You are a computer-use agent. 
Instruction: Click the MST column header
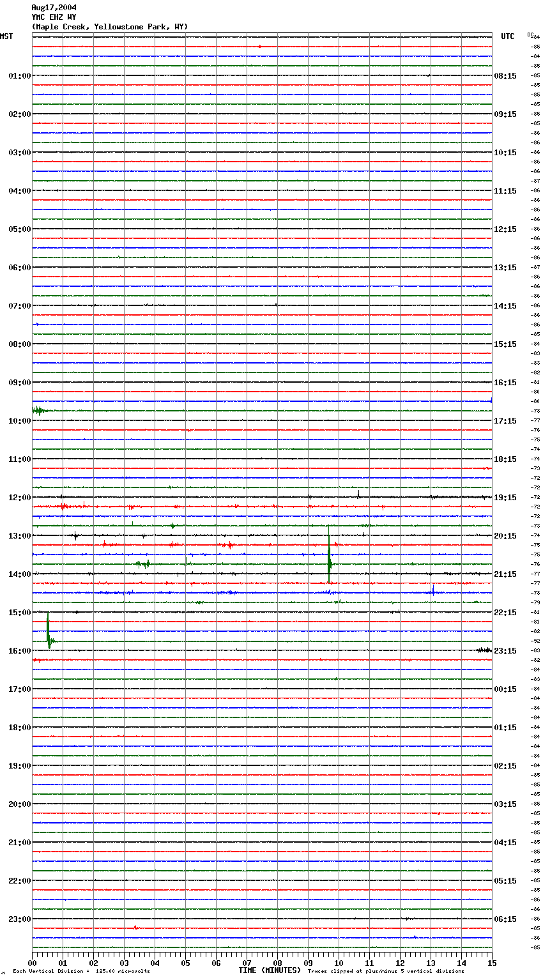(6, 36)
